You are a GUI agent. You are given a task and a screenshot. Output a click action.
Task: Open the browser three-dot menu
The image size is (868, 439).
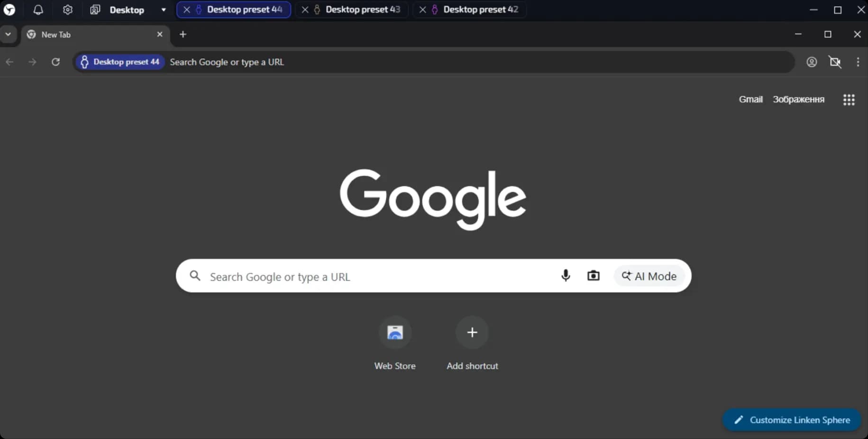point(858,62)
